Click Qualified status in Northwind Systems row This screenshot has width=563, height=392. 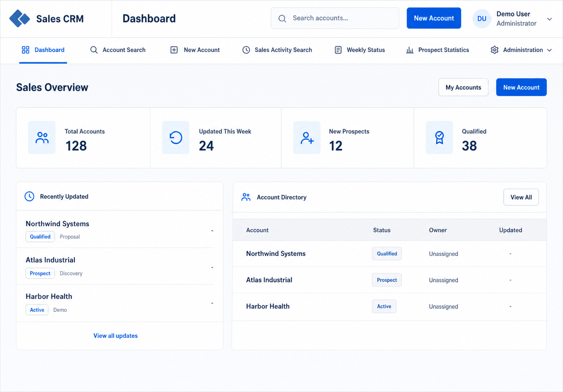click(387, 254)
